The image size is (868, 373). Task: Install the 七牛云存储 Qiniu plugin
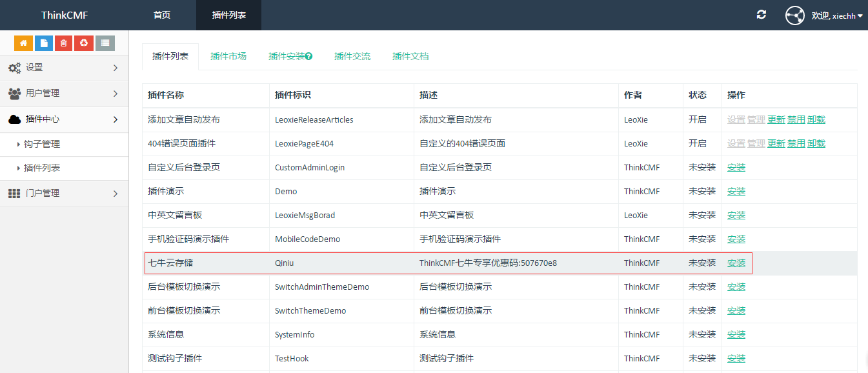click(736, 263)
